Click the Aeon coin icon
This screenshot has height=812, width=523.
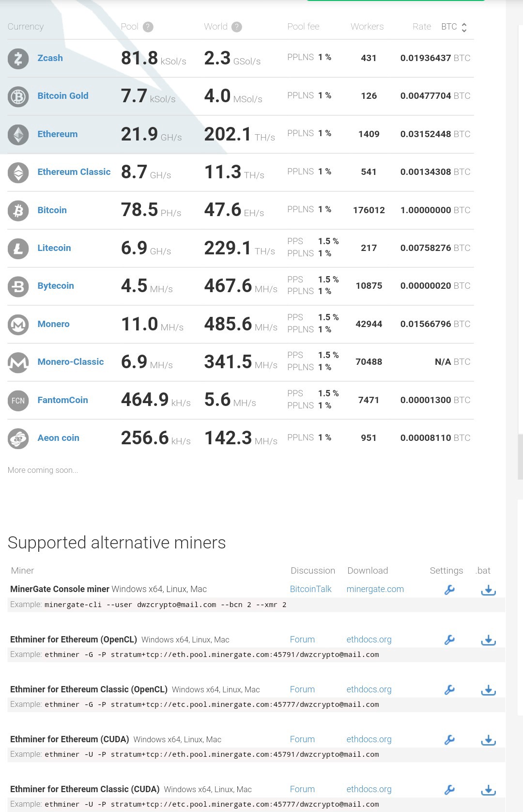tap(18, 438)
